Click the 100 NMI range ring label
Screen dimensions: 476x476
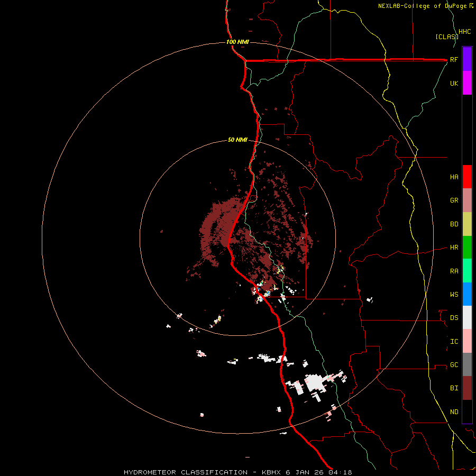[x=237, y=42]
